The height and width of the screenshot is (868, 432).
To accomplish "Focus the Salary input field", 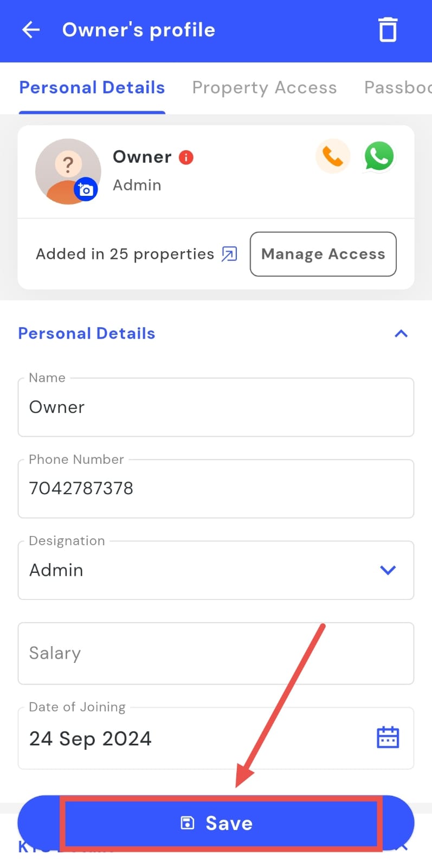I will tap(216, 653).
